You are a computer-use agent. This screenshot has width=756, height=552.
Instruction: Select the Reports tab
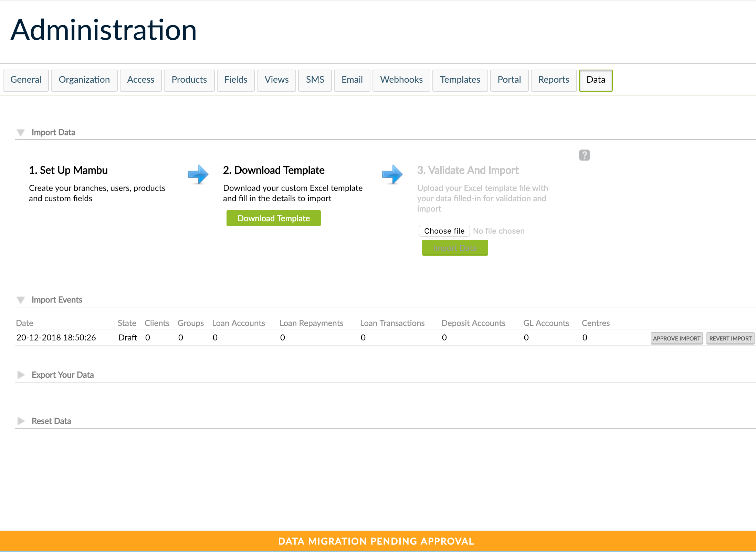coord(553,80)
